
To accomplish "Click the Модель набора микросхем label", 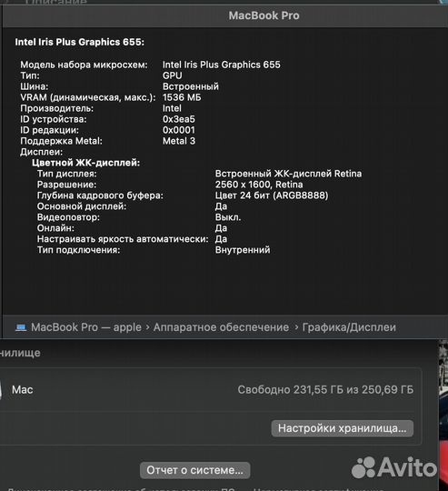I will pos(84,65).
